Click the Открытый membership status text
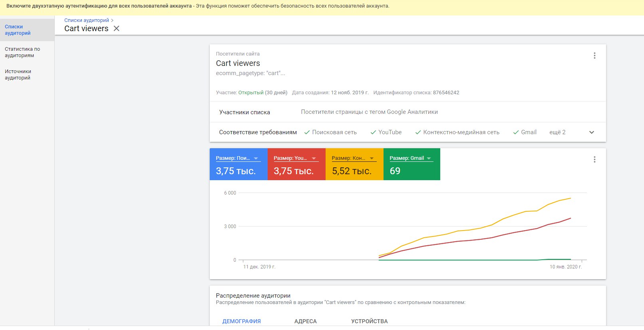644x330 pixels. (251, 93)
